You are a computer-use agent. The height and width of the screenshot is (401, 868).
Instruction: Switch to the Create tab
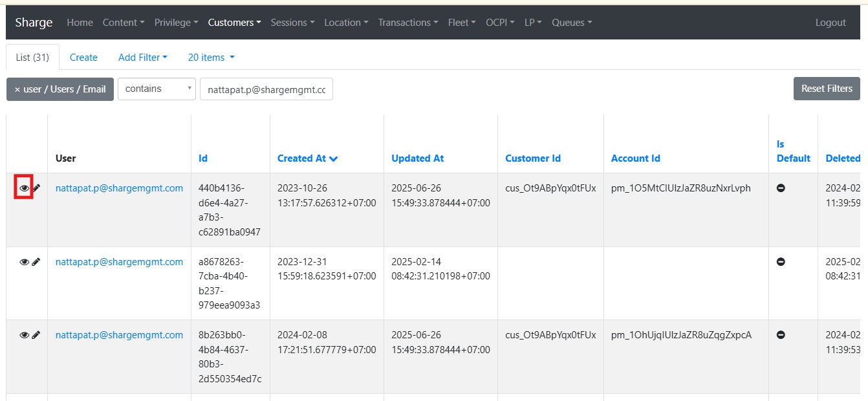83,58
